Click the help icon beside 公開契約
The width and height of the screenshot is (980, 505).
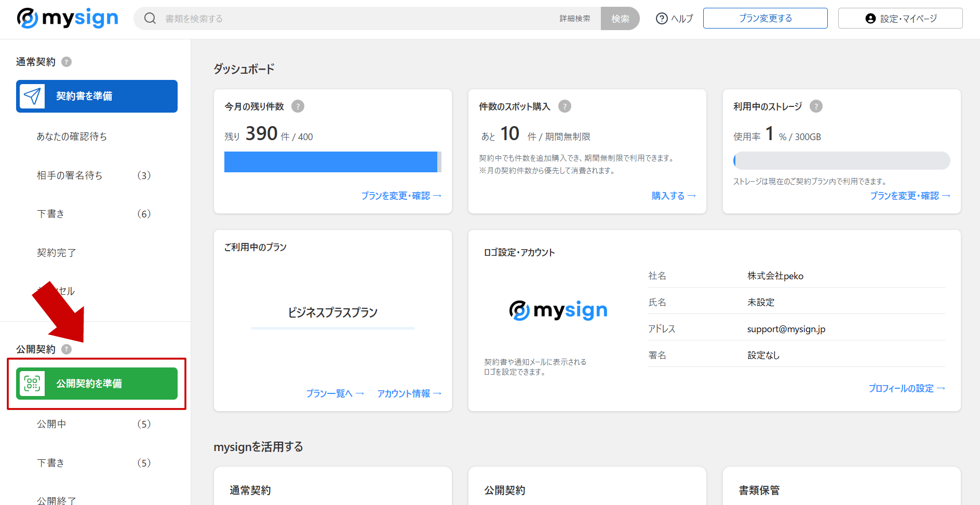(66, 349)
